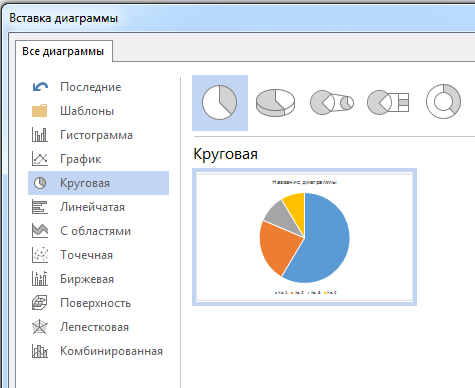Click the surface chart icon beside Поверхность
475x388 pixels.
click(x=40, y=303)
